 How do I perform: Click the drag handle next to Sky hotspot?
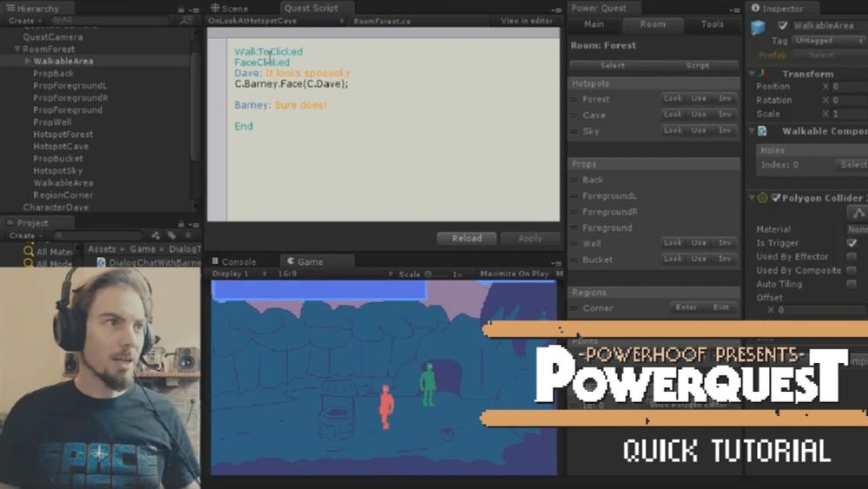(574, 131)
